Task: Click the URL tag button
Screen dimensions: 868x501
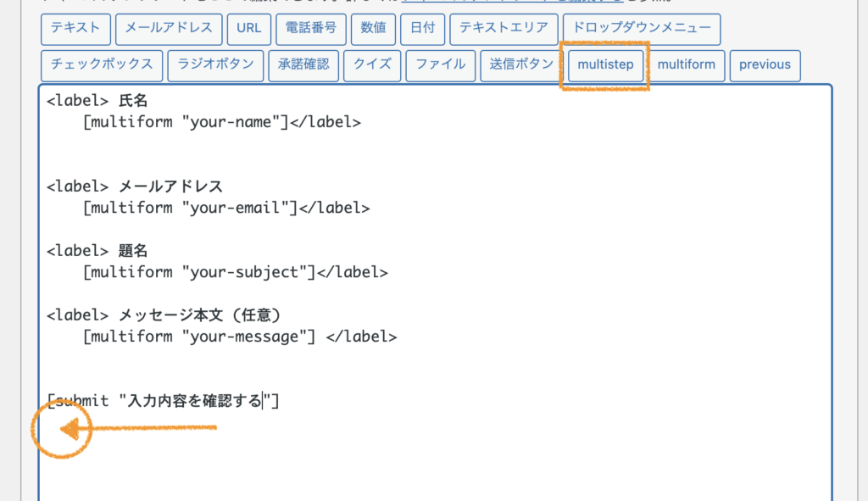Action: pos(249,29)
